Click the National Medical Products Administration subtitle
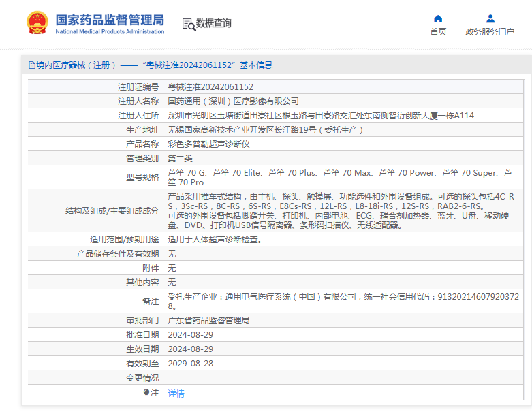This screenshot has height=414, width=532. 109,32
